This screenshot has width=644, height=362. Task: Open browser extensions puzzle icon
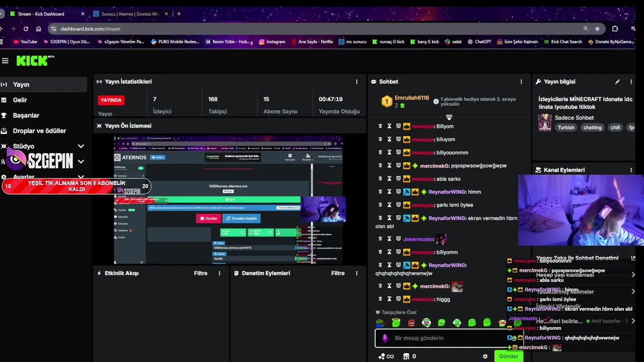pos(615,29)
